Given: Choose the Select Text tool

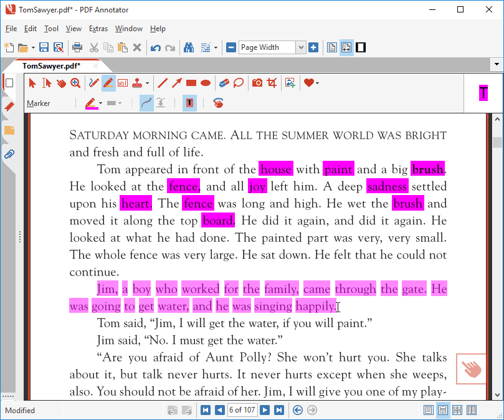Looking at the screenshot, I should (47, 83).
